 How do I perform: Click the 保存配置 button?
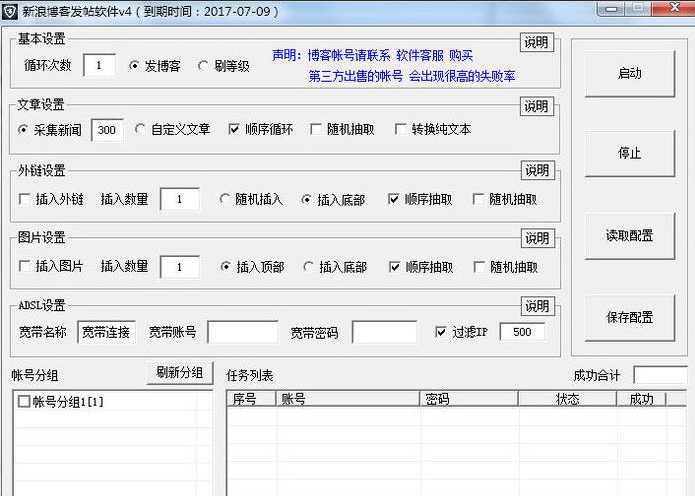pyautogui.click(x=629, y=317)
